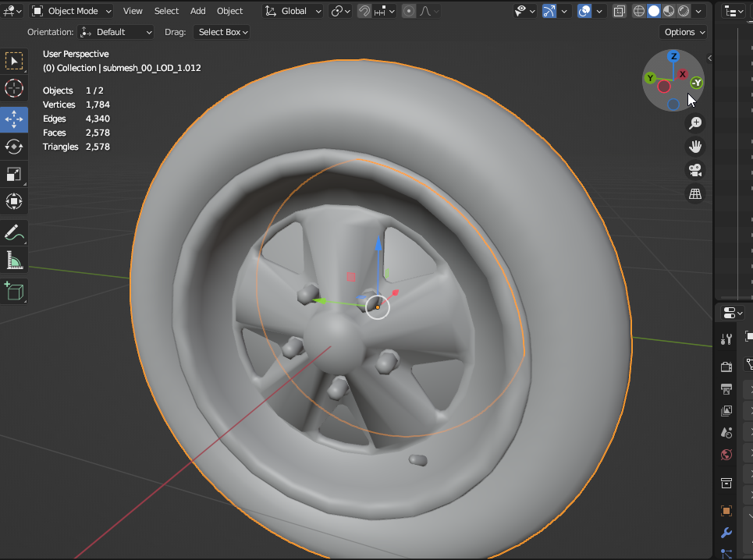Pick the Annotate pencil tool
753x560 pixels.
[x=14, y=232]
